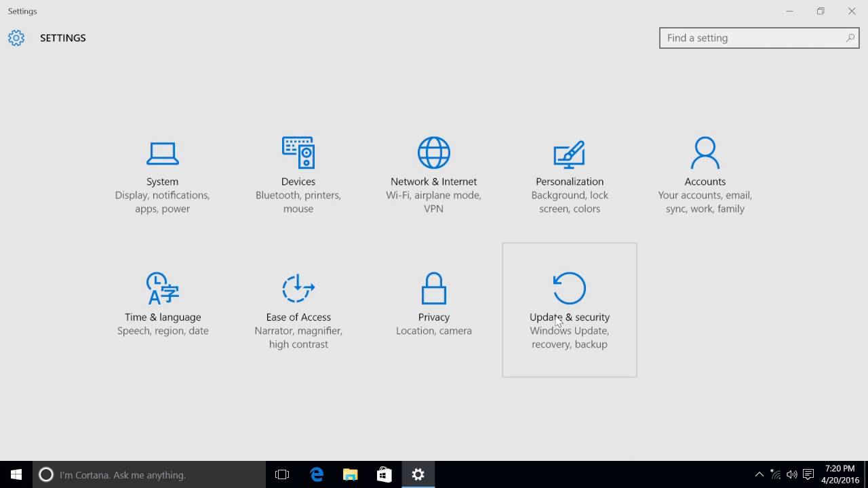Viewport: 868px width, 488px height.
Task: Click the Settings gear icon in header
Action: coord(16,38)
